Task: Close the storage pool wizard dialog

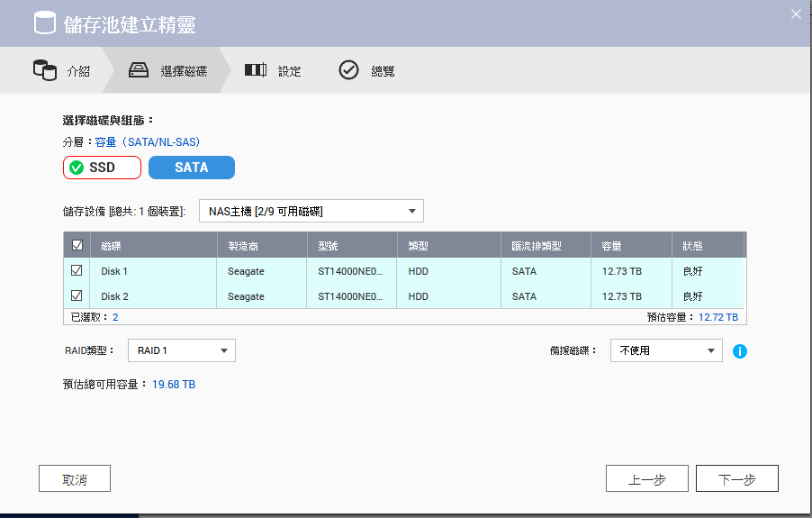Action: pyautogui.click(x=795, y=14)
